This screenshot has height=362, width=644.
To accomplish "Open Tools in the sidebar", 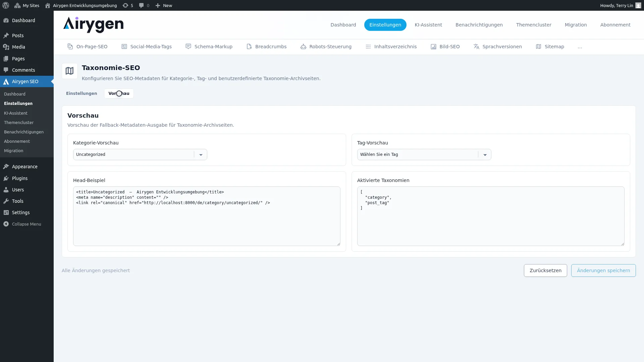I will coord(27,201).
